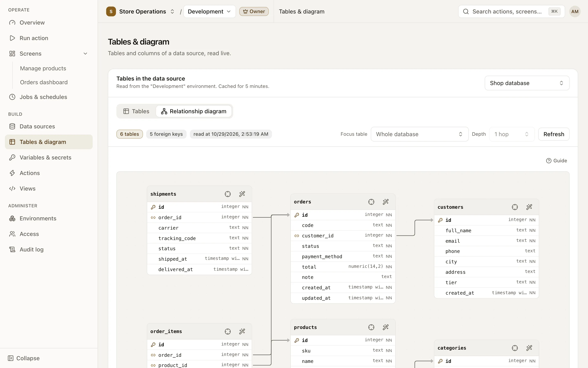Open Audit log page
Screen dimensions: 588x368
pyautogui.click(x=49, y=249)
